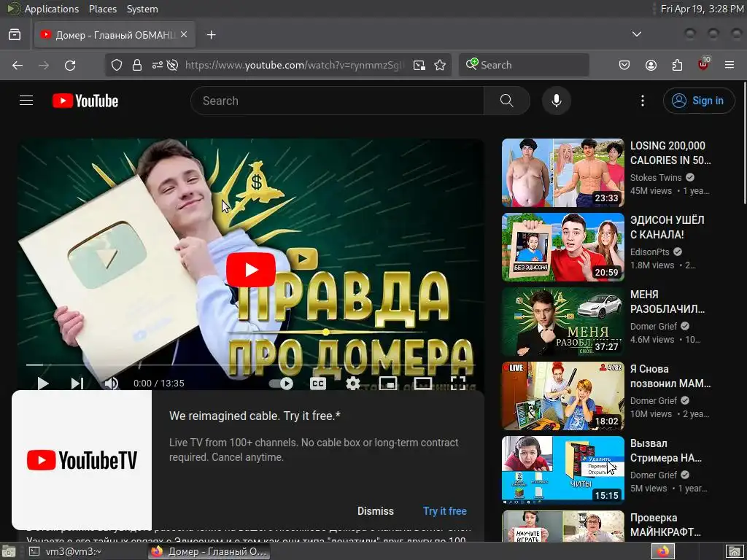Open Проверка МАЙНКРАФТ video title
The height and width of the screenshot is (560, 747).
point(665,525)
